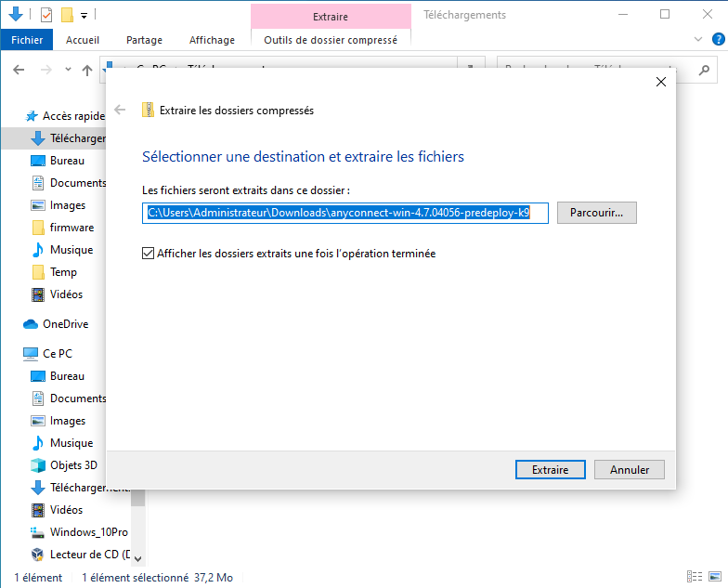728x588 pixels.
Task: Click the Extraire button in dialog
Action: 550,470
